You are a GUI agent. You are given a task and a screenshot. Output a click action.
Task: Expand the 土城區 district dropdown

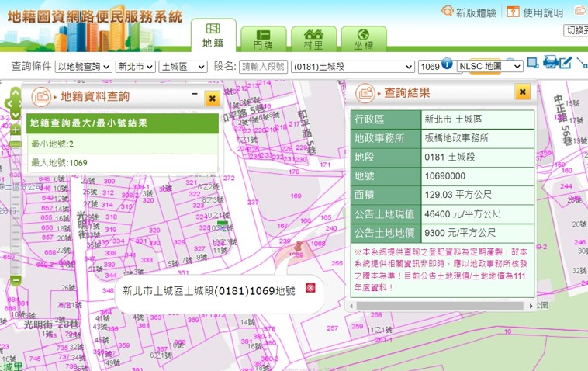[x=182, y=67]
